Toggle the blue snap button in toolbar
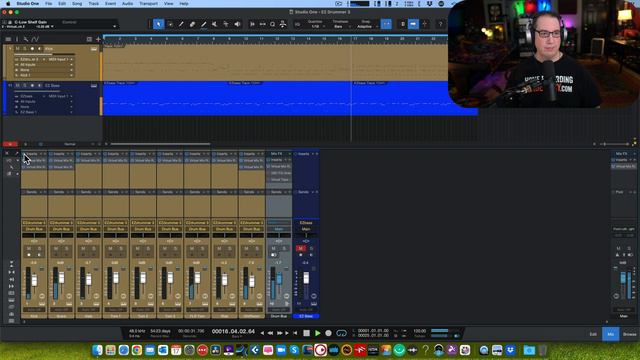640x360 pixels. [x=386, y=24]
